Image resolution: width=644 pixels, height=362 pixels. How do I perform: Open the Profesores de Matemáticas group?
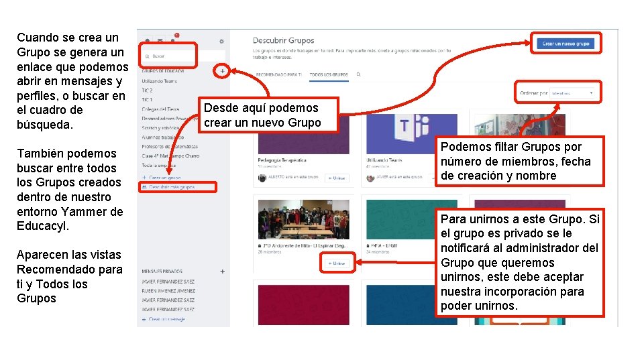click(170, 147)
